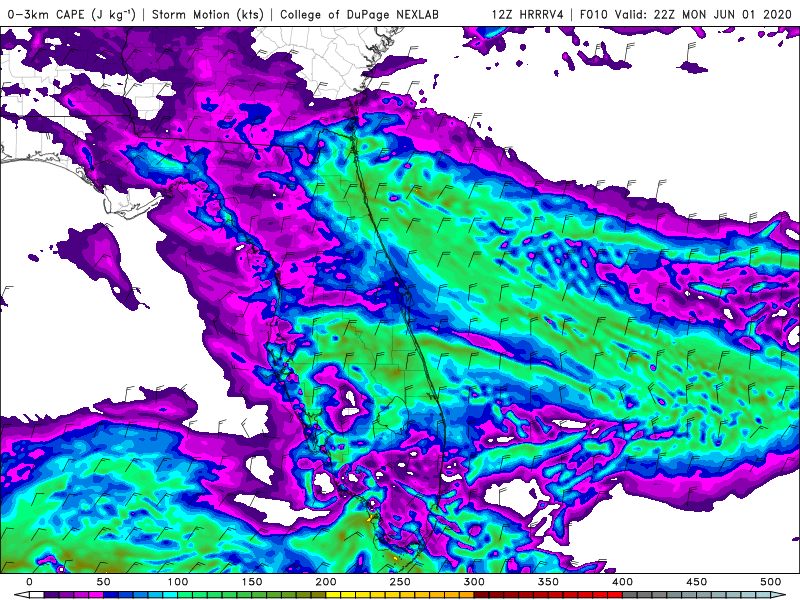Click the "12Z HRRRV4" model run label

point(528,14)
